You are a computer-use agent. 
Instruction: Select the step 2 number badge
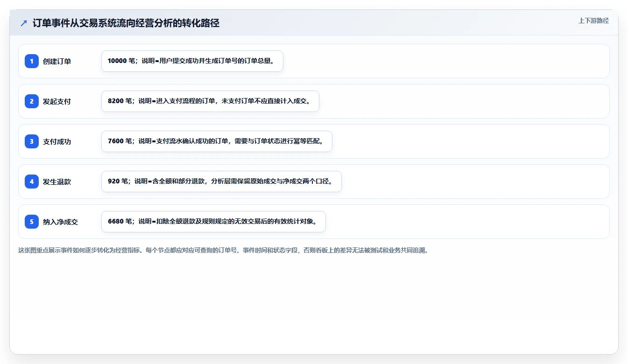click(32, 101)
